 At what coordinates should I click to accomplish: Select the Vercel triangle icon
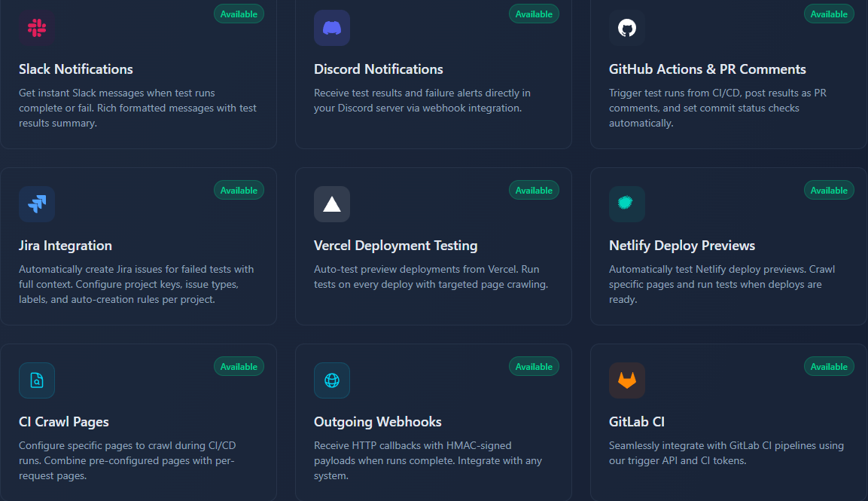[332, 204]
